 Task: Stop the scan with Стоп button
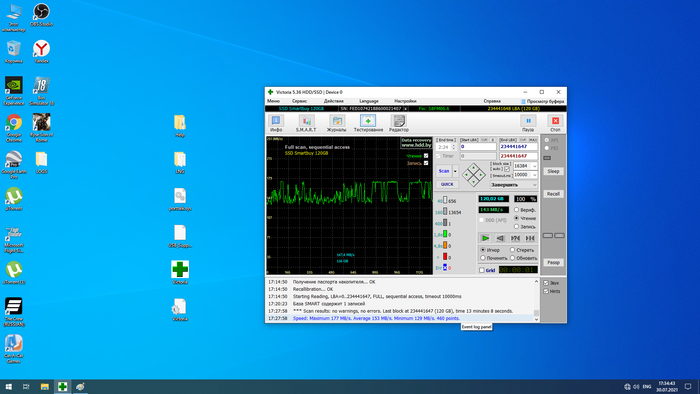(555, 123)
